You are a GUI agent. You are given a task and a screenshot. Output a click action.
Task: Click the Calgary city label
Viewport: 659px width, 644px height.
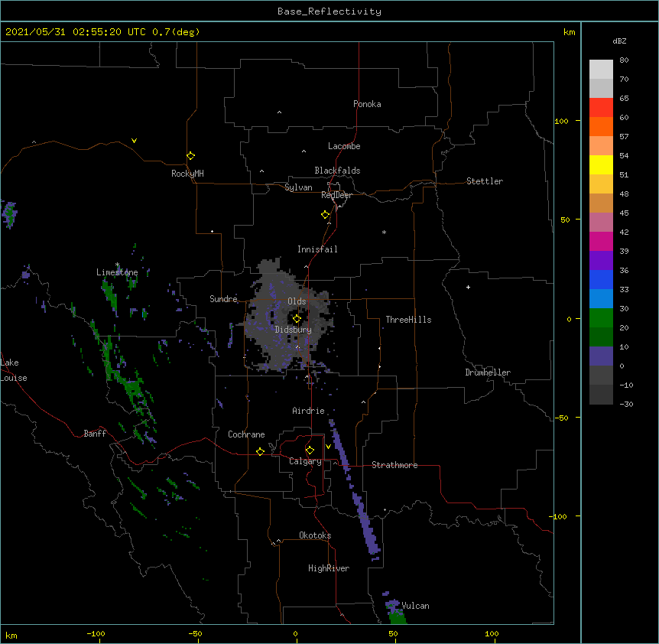pyautogui.click(x=306, y=461)
